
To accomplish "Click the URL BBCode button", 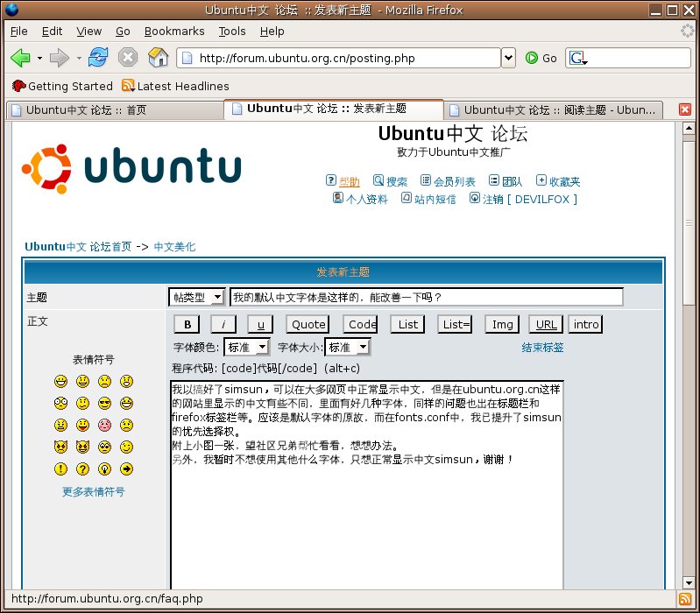I will click(546, 324).
